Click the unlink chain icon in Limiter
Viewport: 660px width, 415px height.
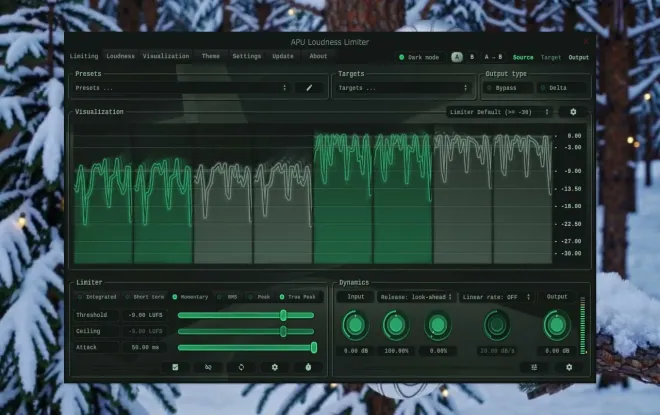[x=208, y=367]
